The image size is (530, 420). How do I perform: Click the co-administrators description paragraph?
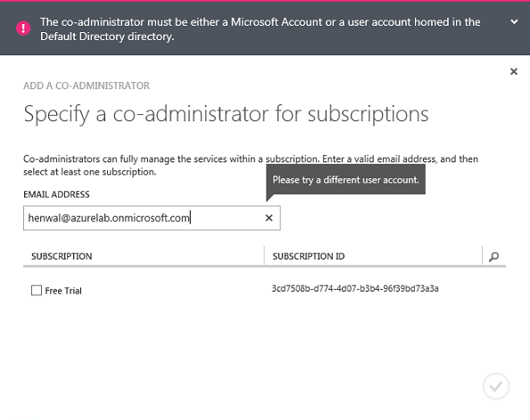[x=251, y=165]
